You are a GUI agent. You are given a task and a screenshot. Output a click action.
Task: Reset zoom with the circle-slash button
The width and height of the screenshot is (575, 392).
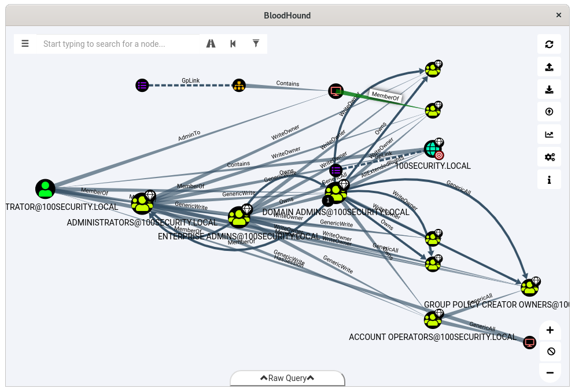pos(550,352)
